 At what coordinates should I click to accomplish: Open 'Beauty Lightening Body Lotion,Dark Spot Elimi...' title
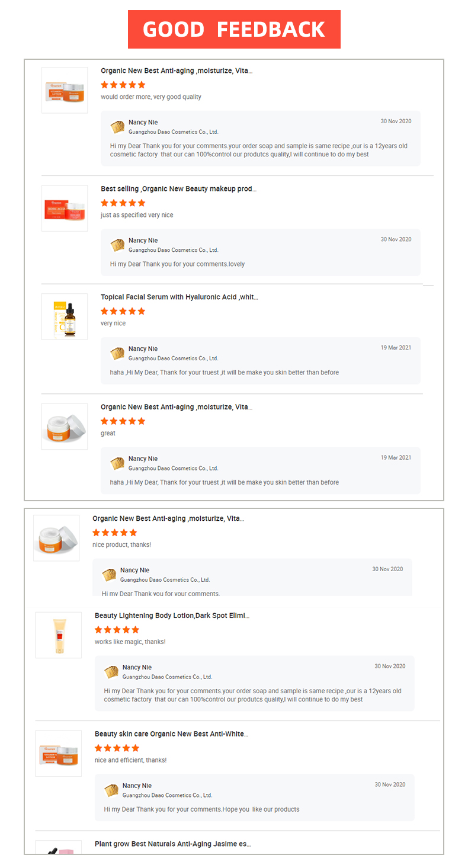[172, 616]
